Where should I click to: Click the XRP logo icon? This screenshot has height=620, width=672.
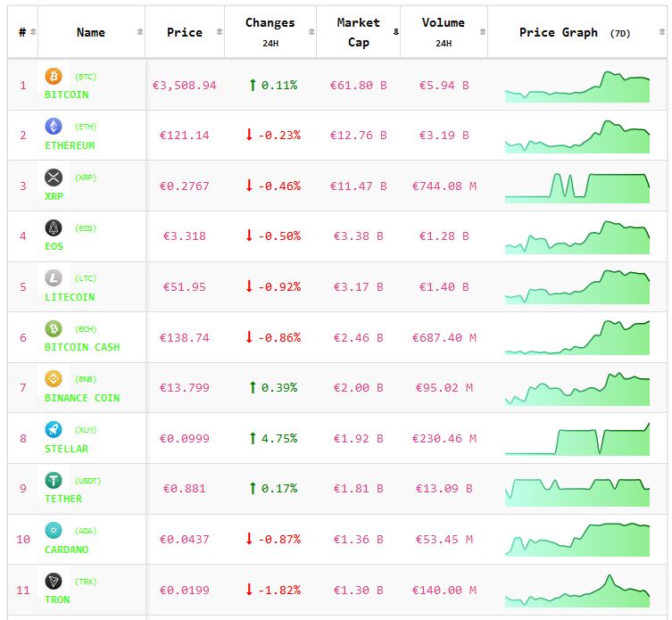[54, 178]
